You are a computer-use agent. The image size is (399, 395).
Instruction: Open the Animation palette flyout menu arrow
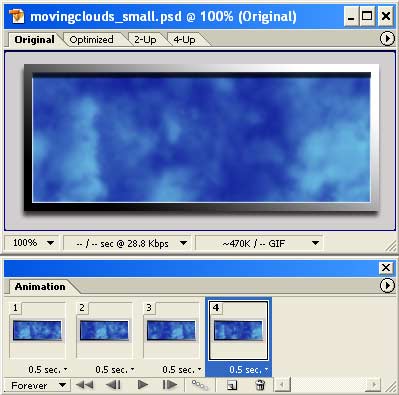pyautogui.click(x=387, y=286)
